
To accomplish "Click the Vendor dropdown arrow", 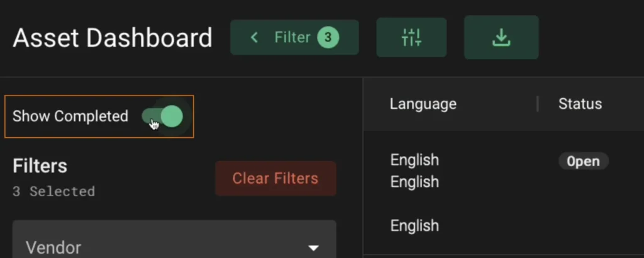I will (x=313, y=248).
